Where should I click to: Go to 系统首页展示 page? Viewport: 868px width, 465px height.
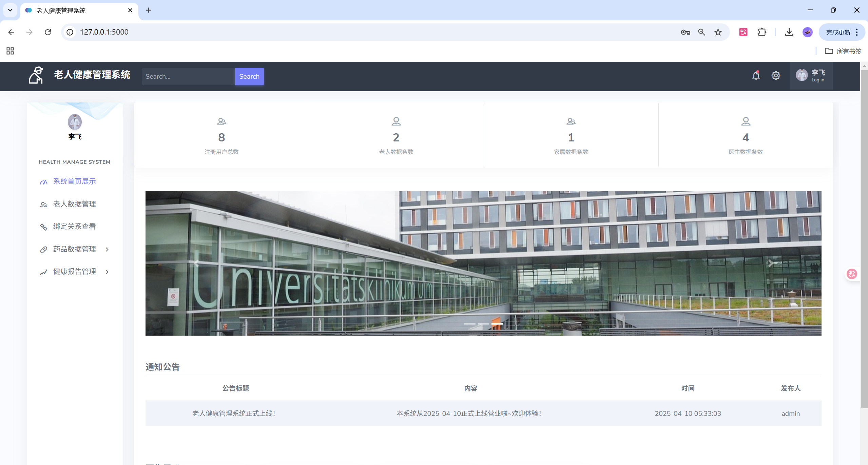[x=74, y=181]
